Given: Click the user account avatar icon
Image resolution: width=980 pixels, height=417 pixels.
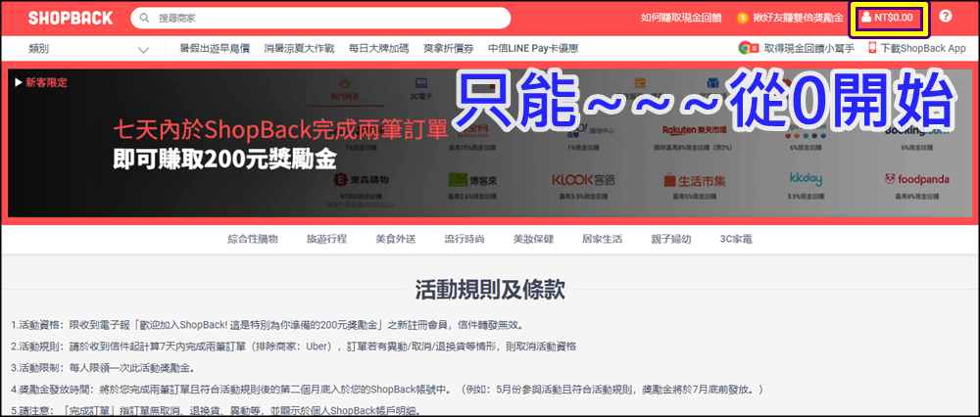Looking at the screenshot, I should pos(865,18).
